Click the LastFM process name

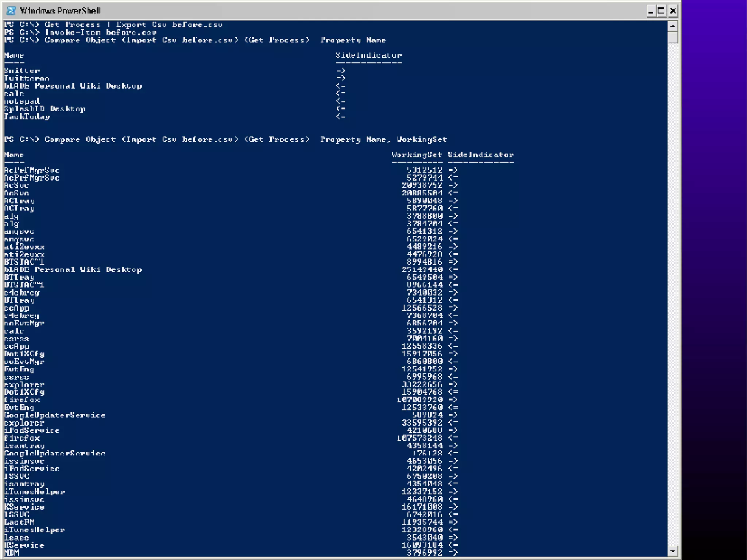coord(19,522)
